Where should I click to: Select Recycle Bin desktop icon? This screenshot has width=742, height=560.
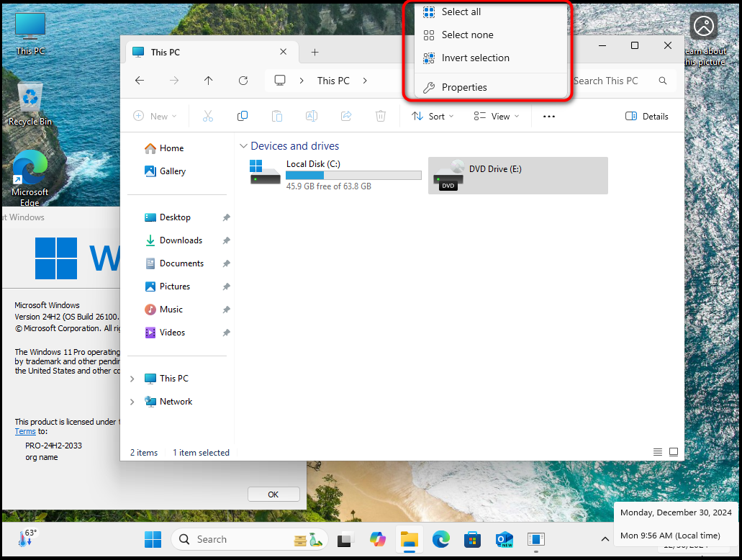pos(30,104)
